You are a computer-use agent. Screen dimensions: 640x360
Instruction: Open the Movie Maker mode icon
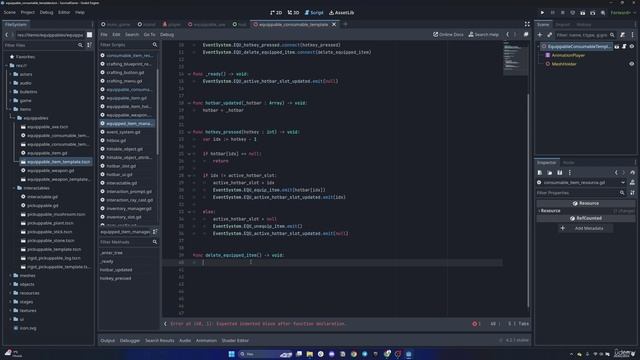(x=603, y=13)
